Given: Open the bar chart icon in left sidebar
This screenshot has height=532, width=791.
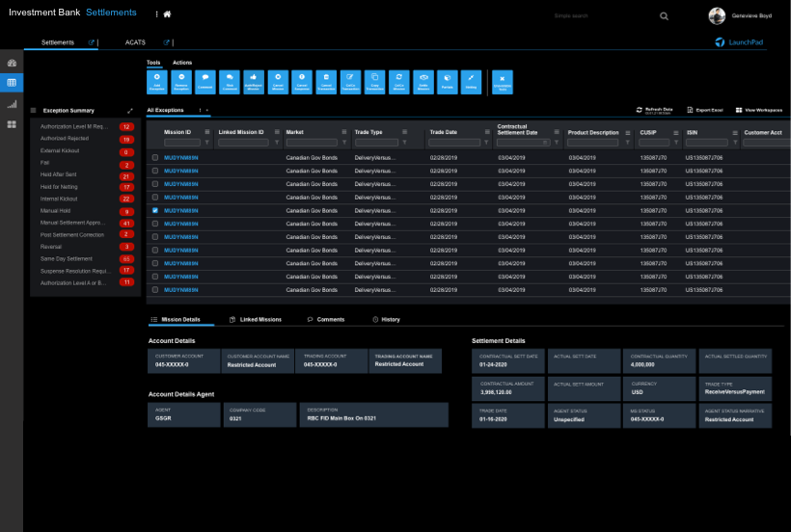Looking at the screenshot, I should pos(12,104).
